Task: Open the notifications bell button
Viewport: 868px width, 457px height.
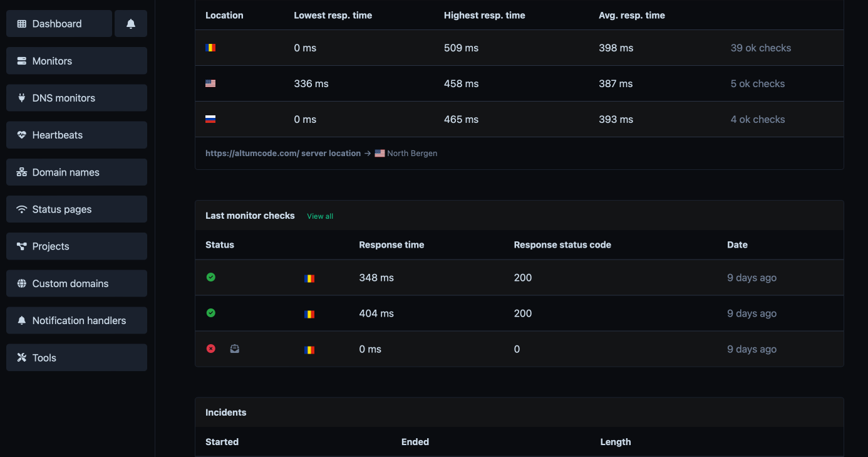Action: coord(131,24)
